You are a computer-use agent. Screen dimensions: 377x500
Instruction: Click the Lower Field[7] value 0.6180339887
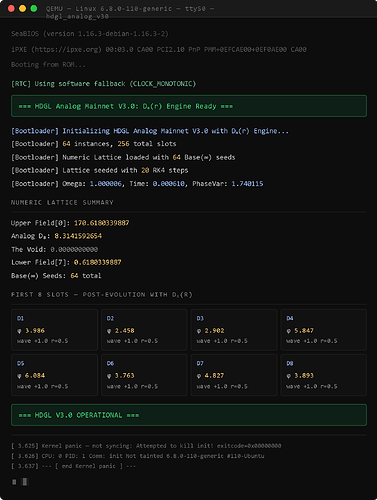(x=98, y=262)
